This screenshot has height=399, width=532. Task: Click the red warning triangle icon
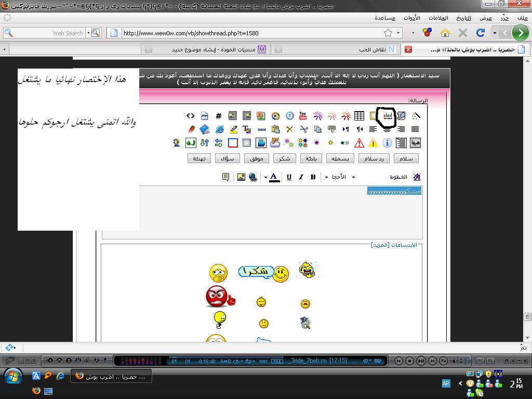(359, 143)
